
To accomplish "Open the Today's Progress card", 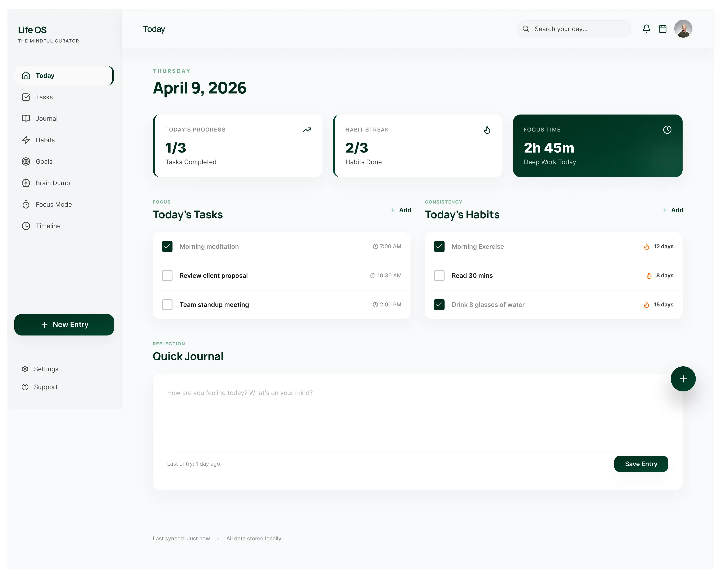I will tap(237, 146).
